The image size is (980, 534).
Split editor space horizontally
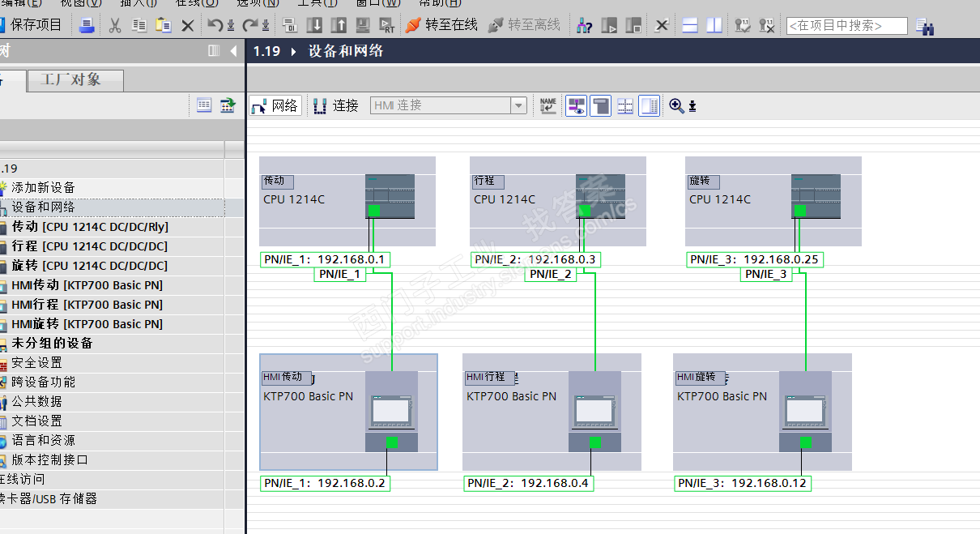[x=690, y=25]
